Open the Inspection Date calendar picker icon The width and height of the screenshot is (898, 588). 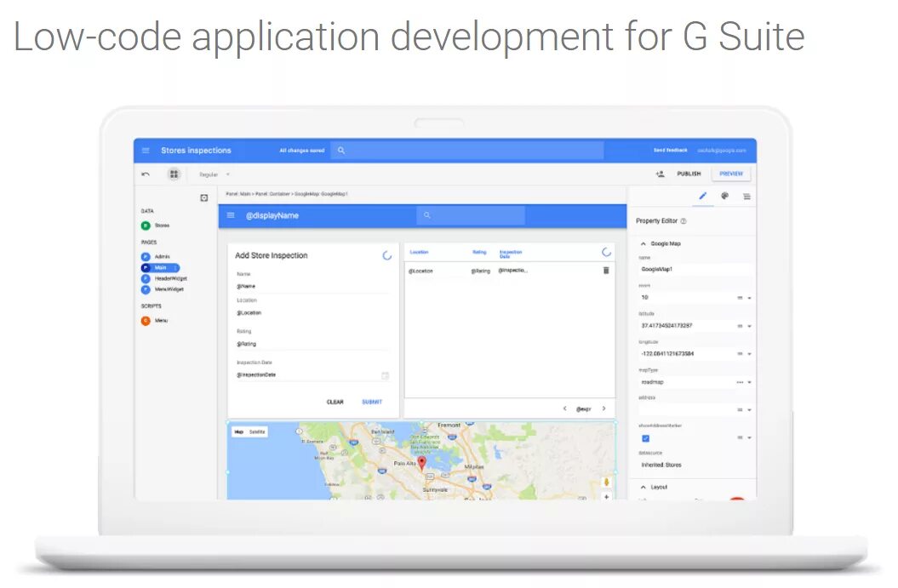pos(385,375)
